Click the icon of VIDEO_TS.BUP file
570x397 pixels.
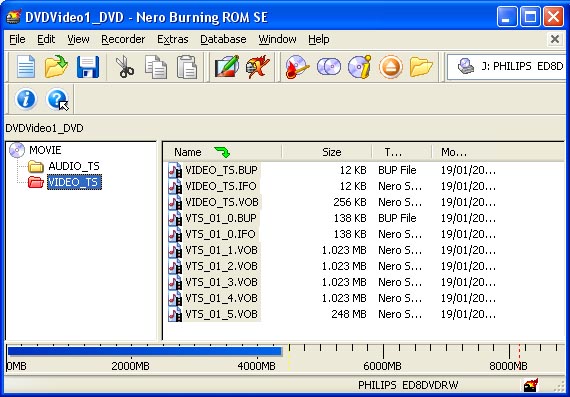click(175, 170)
